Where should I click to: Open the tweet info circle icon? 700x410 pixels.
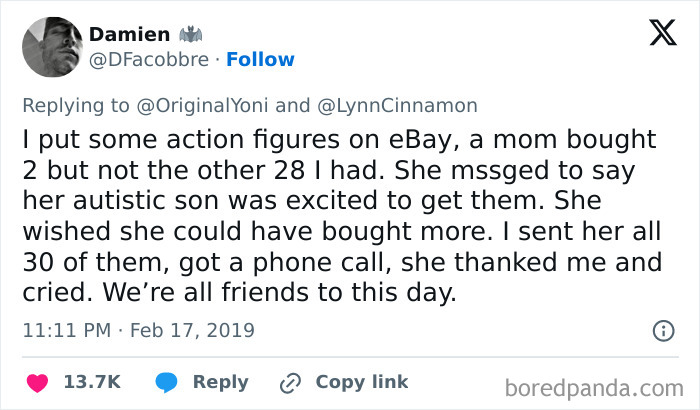662,330
